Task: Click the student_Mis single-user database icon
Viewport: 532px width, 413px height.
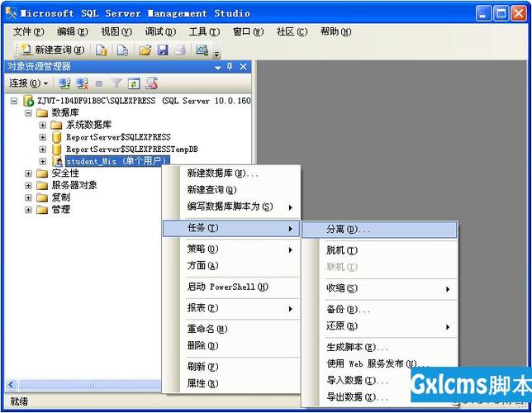Action: 58,161
